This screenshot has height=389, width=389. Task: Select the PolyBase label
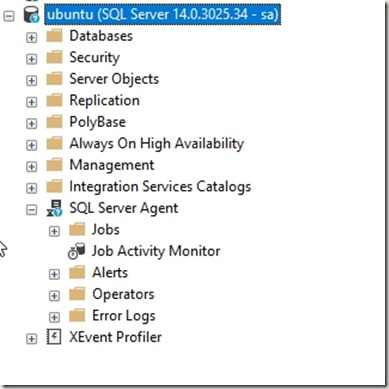97,122
